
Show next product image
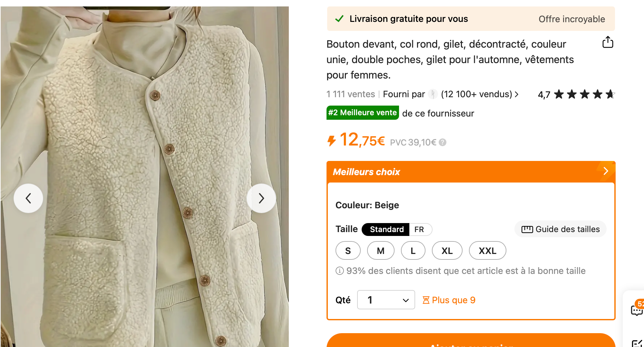[x=261, y=198]
